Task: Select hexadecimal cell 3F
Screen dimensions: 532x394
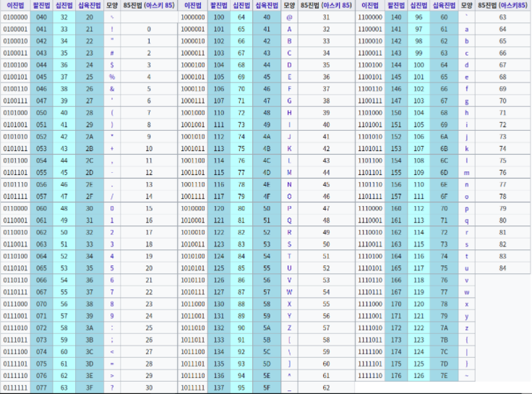Action: [x=89, y=387]
